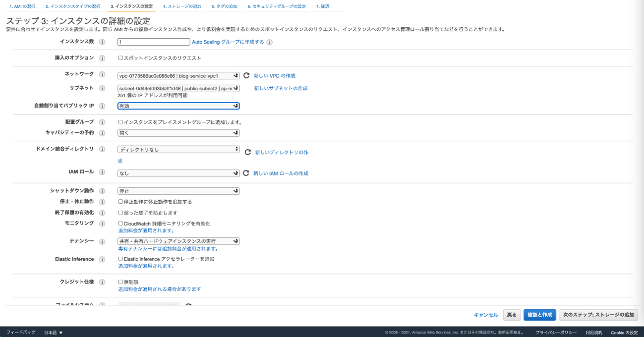This screenshot has height=337, width=644.
Task: Expand the シャットダウン動作 dropdown
Action: pos(178,191)
